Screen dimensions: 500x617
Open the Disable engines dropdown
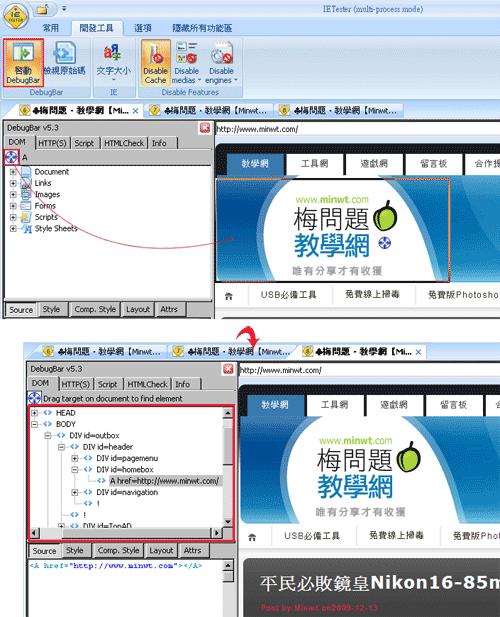pyautogui.click(x=221, y=63)
